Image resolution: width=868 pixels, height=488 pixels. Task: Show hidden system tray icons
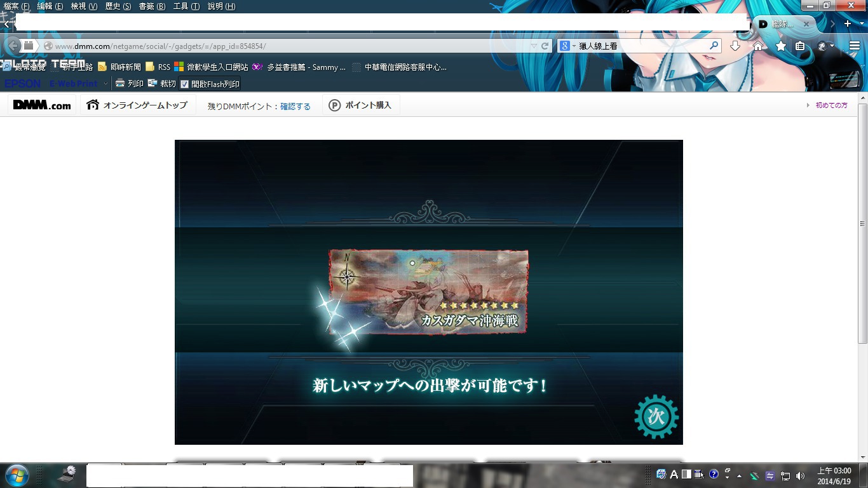(739, 475)
